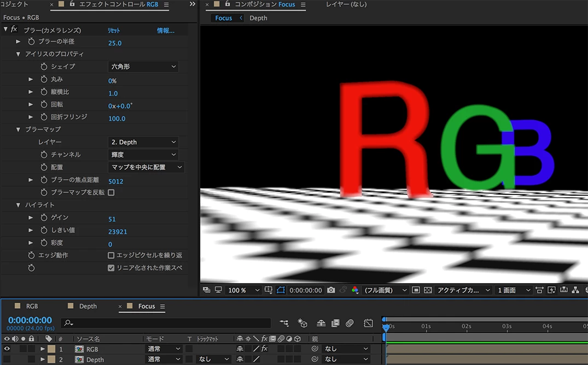
Task: Select the Depth breadcrumb in composition viewer
Action: 258,18
